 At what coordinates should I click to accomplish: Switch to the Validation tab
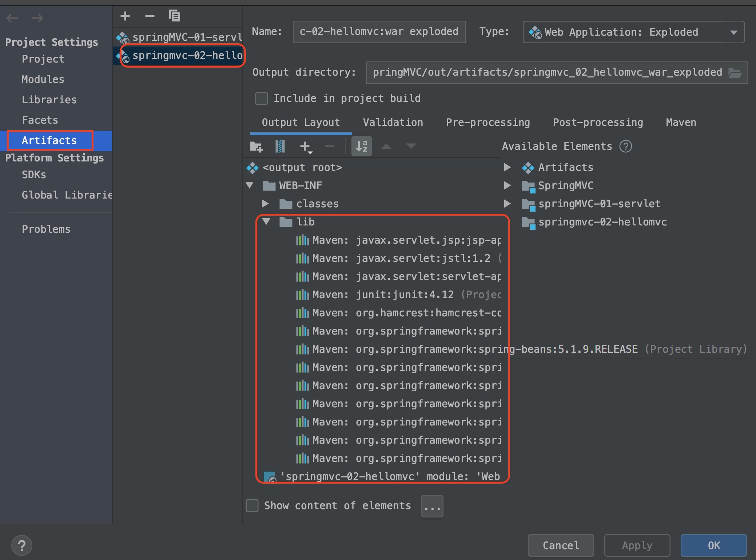click(x=393, y=123)
